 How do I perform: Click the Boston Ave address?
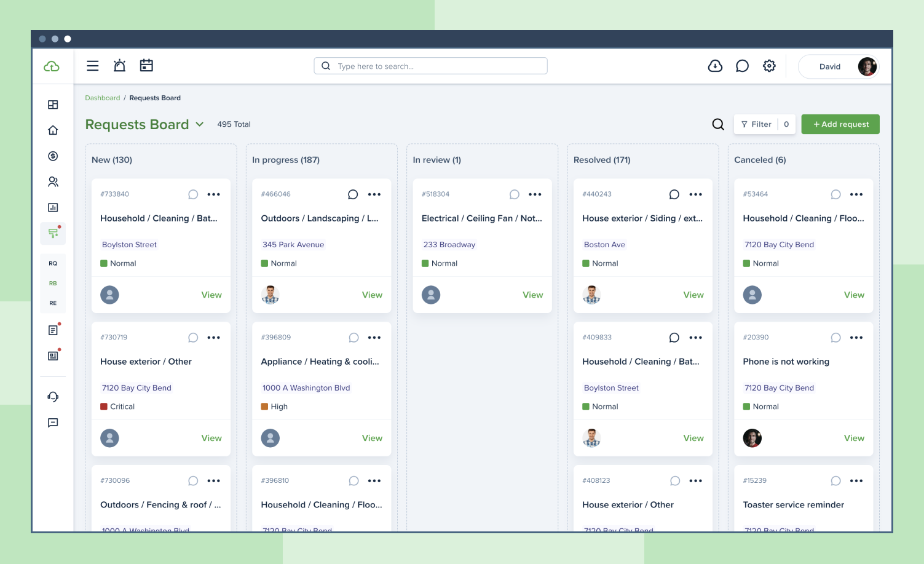[604, 245]
